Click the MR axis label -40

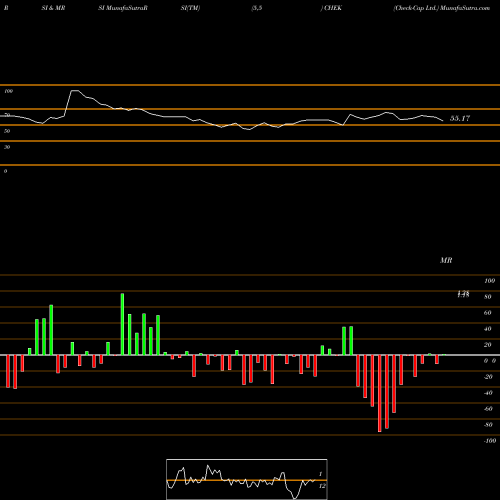tap(488, 393)
